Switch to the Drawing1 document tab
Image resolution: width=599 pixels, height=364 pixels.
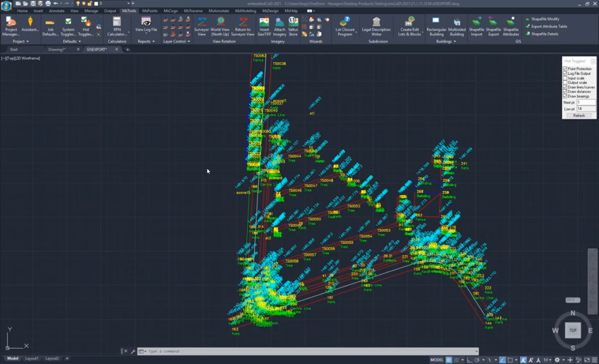point(57,50)
